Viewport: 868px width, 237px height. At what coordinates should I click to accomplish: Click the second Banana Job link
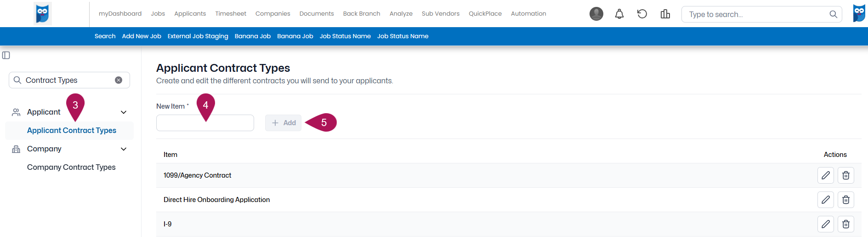[x=295, y=36]
